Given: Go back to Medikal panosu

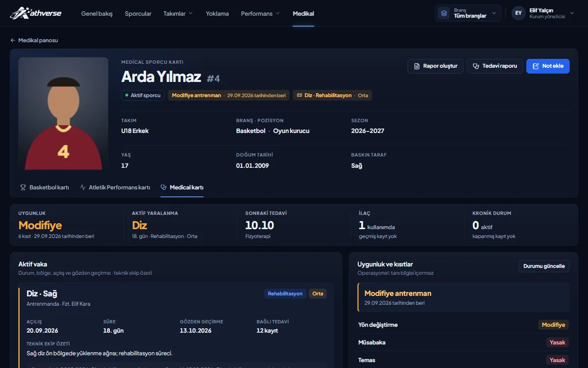Looking at the screenshot, I should point(34,40).
